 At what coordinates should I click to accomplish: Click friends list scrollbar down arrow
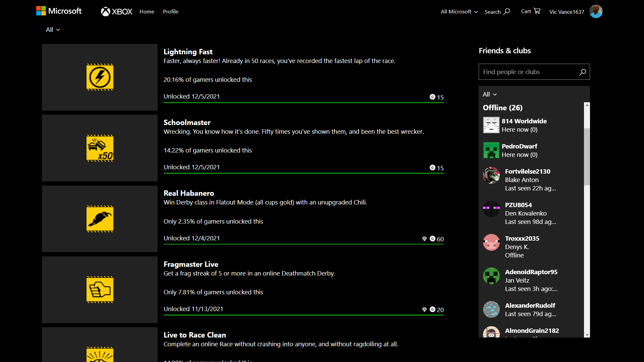(x=587, y=335)
